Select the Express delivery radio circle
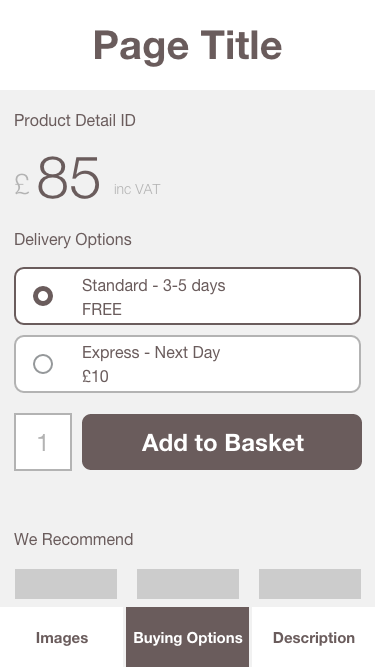Screen dimensions: 375x667 [43, 364]
